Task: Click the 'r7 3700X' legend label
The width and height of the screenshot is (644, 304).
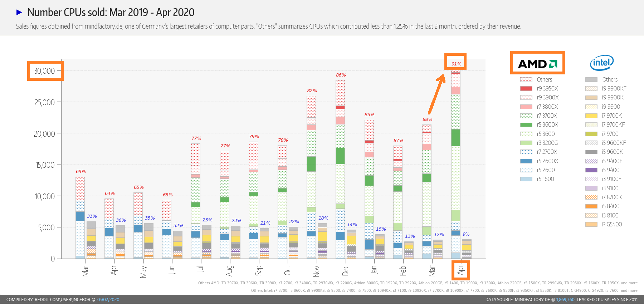Action: [x=547, y=116]
